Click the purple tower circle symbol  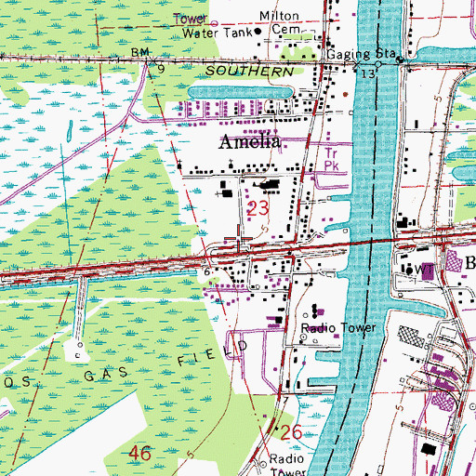215,23
